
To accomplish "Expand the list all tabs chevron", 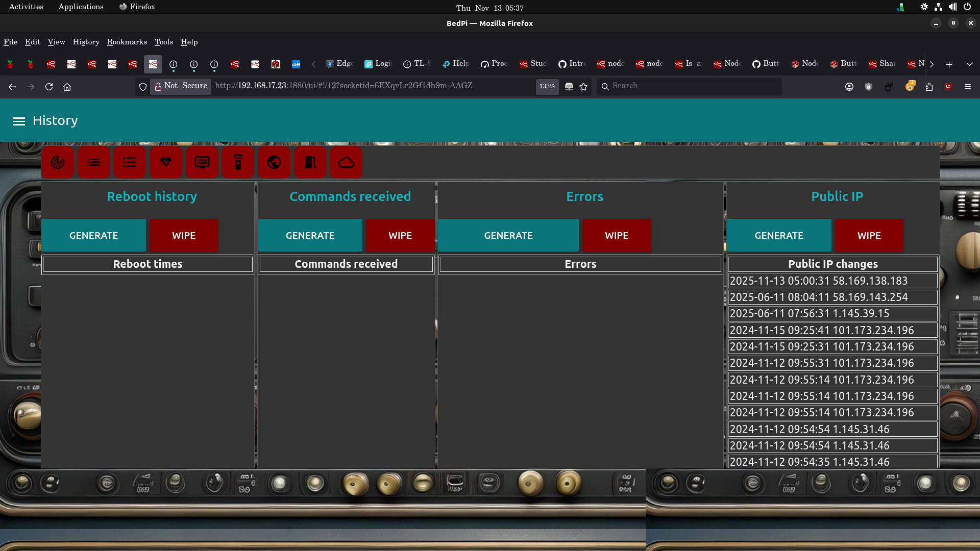I will [969, 64].
